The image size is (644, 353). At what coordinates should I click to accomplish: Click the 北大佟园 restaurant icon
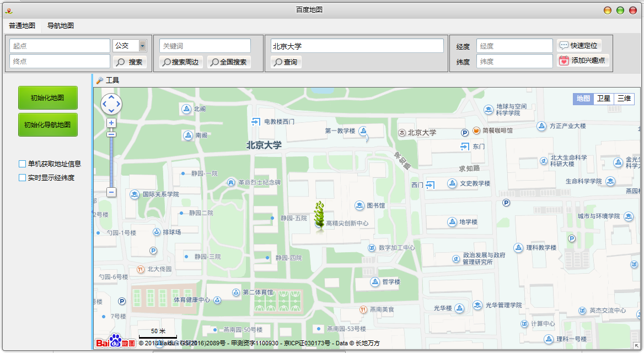pos(141,269)
